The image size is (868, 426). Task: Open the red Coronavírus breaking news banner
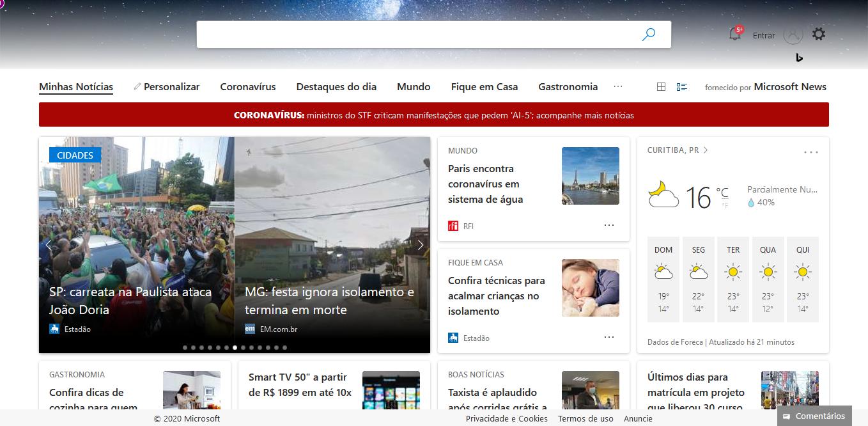[434, 114]
